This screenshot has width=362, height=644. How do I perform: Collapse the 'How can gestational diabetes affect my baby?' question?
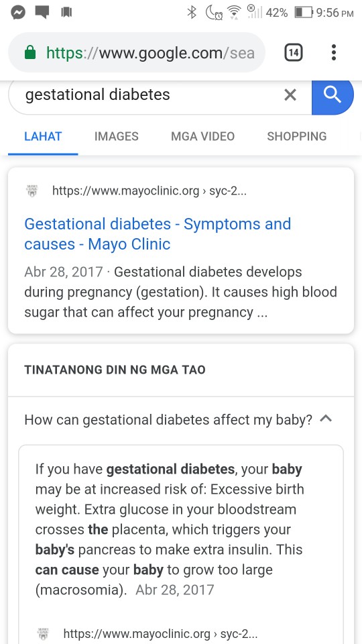168,420
